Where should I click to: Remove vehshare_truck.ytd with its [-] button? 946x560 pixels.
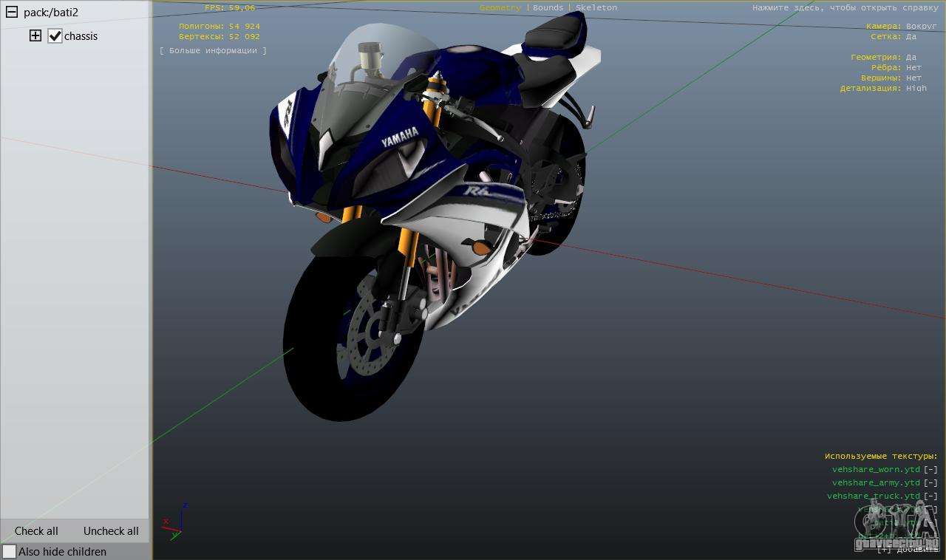pyautogui.click(x=930, y=496)
